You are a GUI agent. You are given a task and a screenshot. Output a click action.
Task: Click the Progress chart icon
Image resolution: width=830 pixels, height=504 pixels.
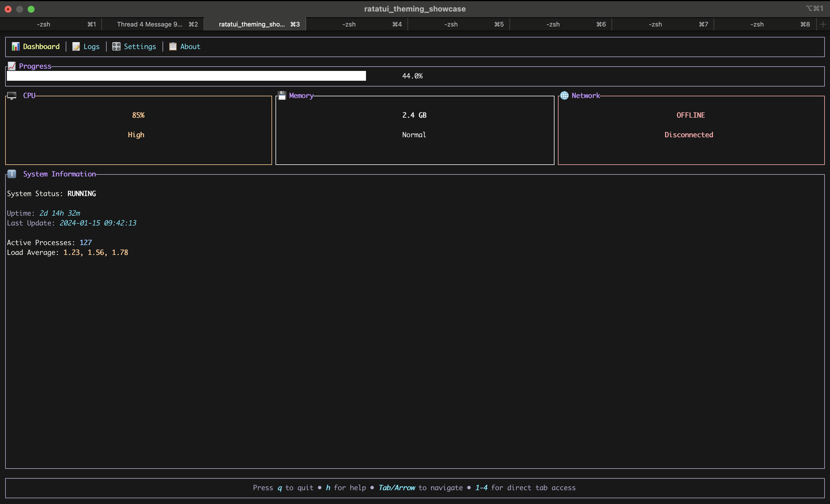tap(12, 66)
